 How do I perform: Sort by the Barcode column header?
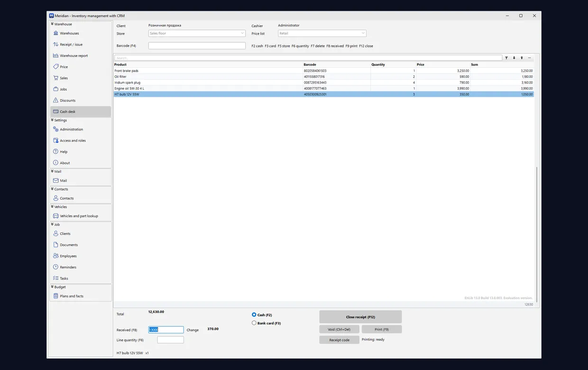[x=337, y=65]
